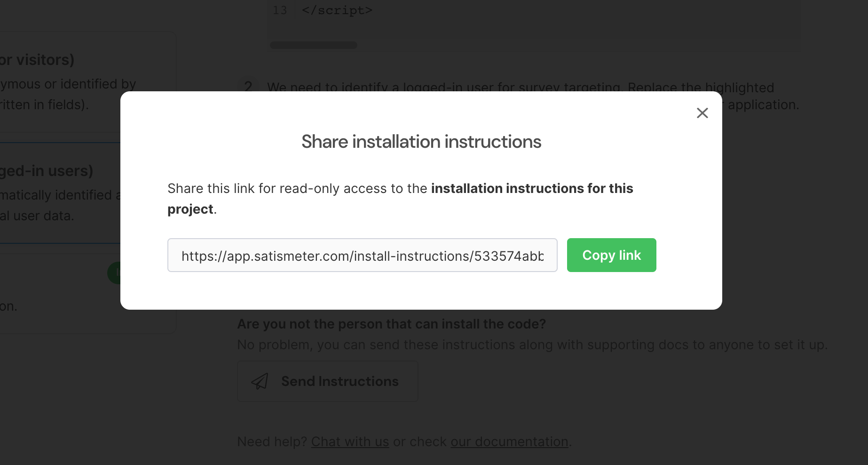Click the paper plane send icon
Viewport: 868px width, 465px height.
tap(260, 381)
